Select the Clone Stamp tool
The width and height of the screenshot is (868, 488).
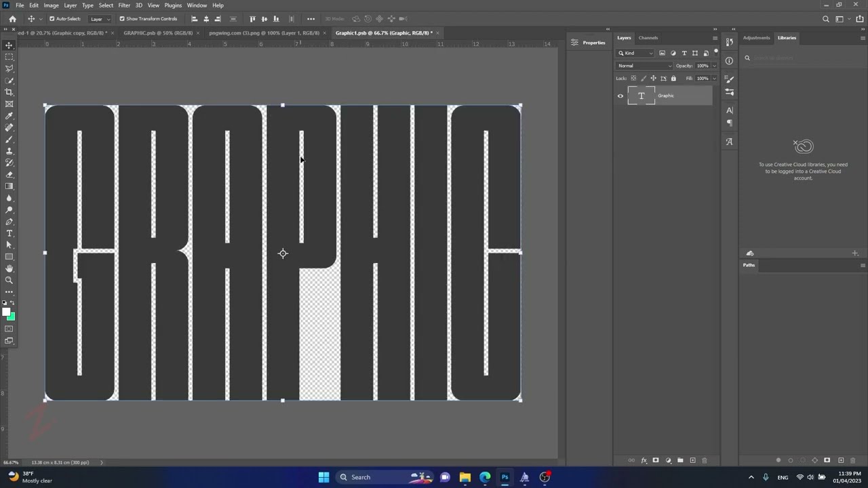(9, 151)
